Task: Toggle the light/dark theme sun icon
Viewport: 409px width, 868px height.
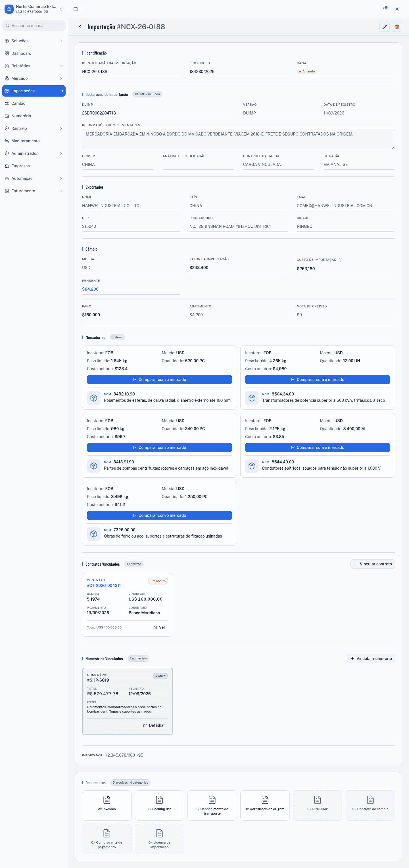Action: [x=397, y=9]
